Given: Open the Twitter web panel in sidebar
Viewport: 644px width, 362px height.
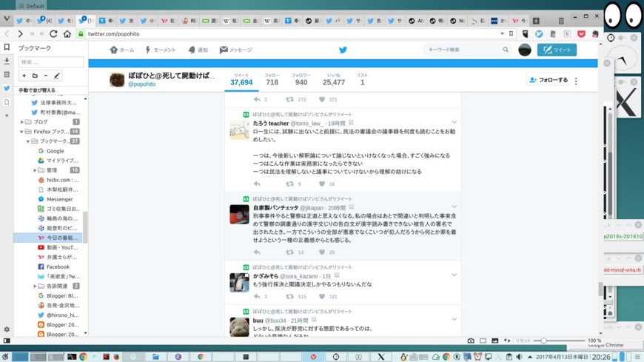Looking at the screenshot, I should 7,88.
